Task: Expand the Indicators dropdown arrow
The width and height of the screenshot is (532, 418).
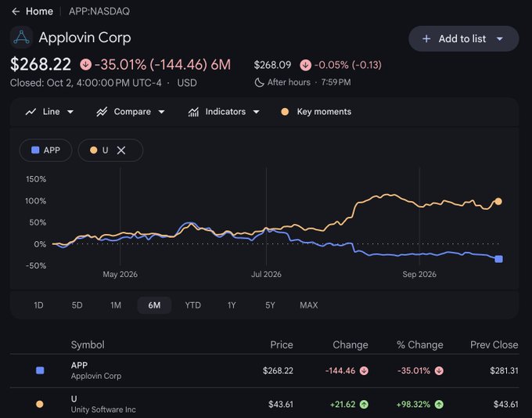Action: tap(256, 112)
